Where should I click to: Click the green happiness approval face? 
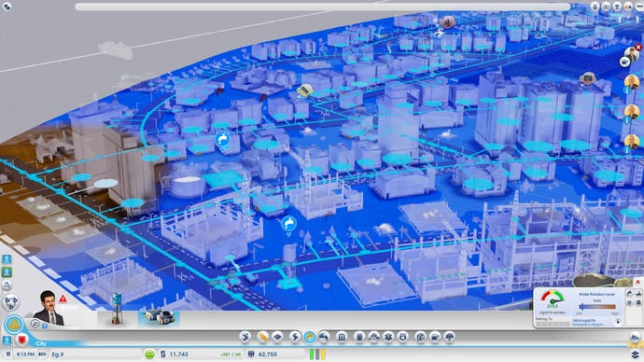[x=149, y=355]
